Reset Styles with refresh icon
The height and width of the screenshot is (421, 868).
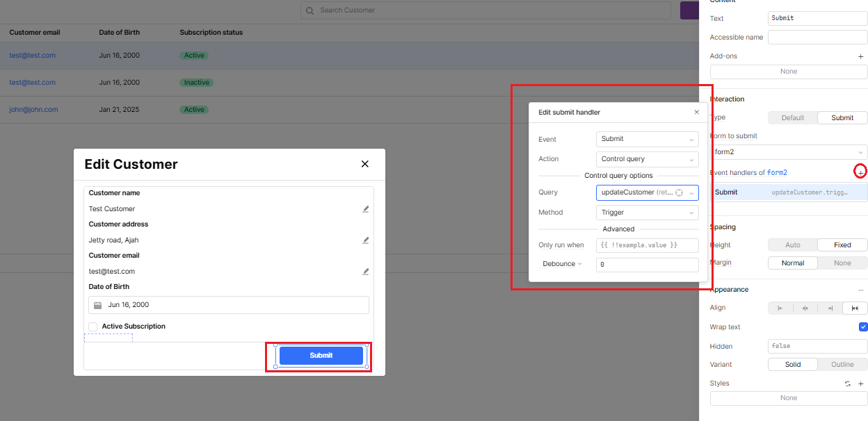(x=848, y=383)
